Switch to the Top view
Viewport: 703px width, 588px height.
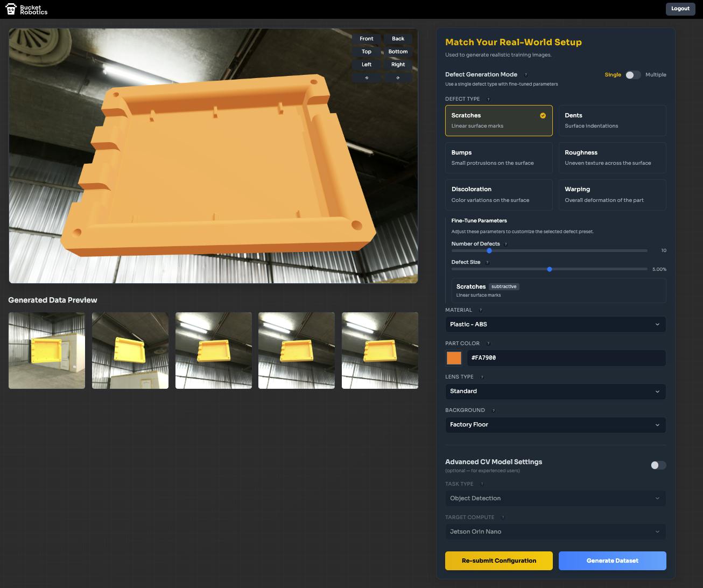click(x=366, y=51)
